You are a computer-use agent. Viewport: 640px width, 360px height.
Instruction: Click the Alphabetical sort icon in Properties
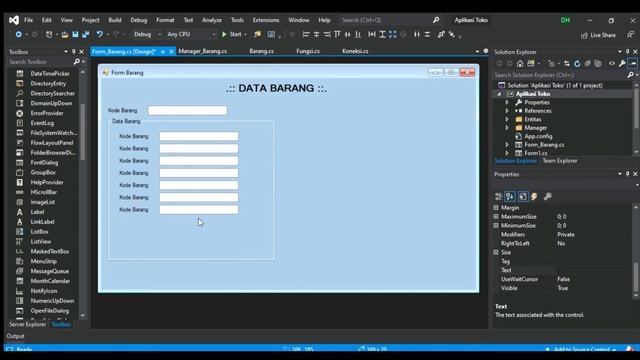click(x=510, y=197)
